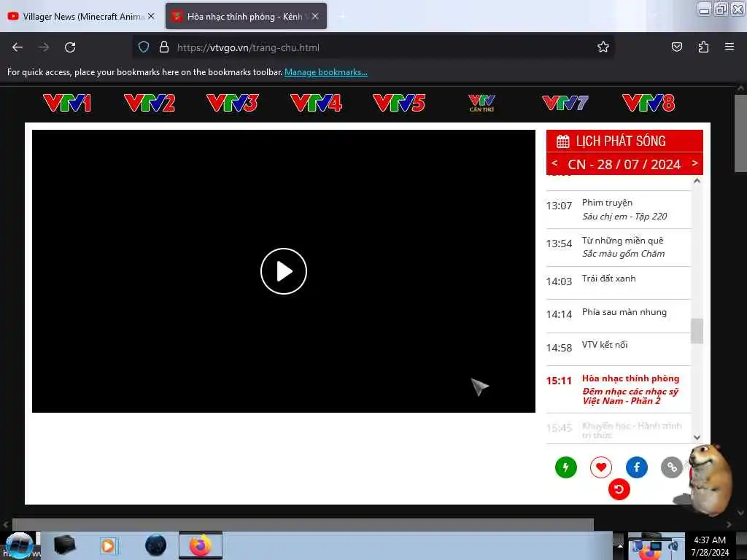Open the VTV Cần Thơ channel
747x560 pixels.
point(481,103)
